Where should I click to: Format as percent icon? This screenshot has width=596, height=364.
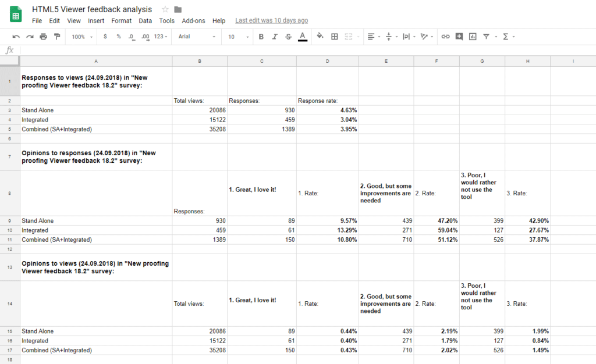click(x=119, y=37)
